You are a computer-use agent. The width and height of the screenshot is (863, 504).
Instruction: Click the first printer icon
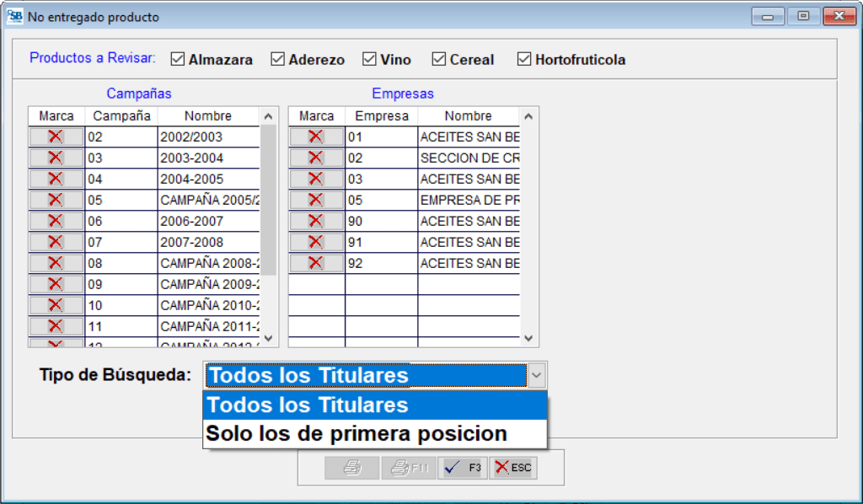pos(351,468)
